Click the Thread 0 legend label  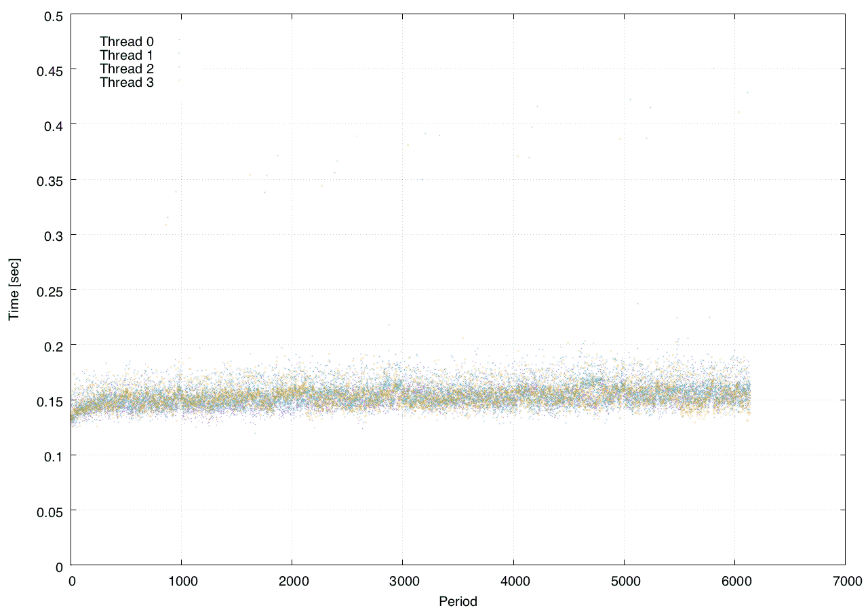pos(127,41)
